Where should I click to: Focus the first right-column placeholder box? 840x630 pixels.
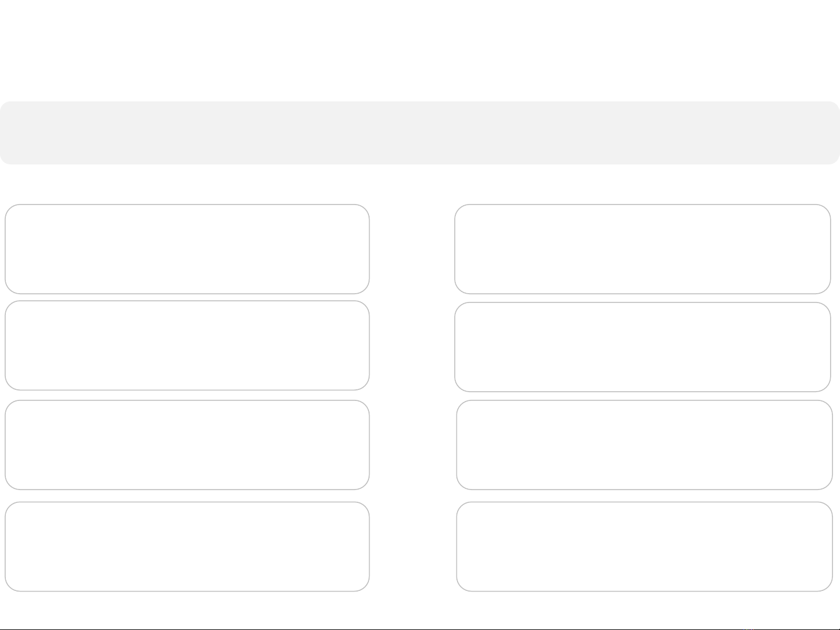point(642,249)
